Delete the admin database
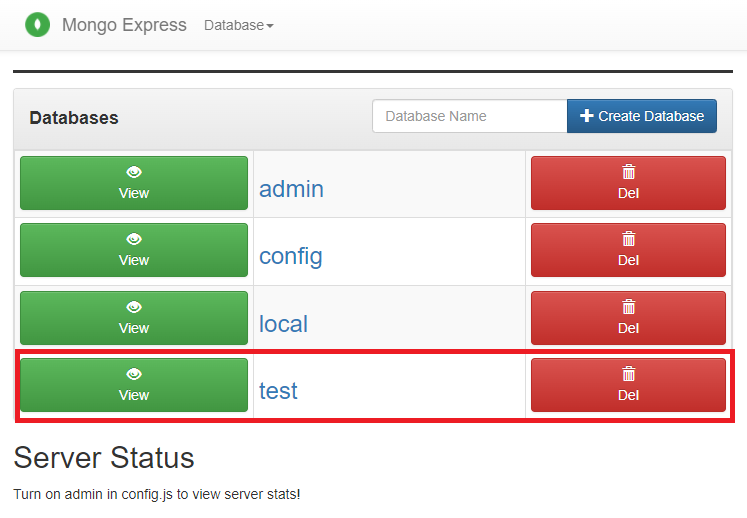This screenshot has width=747, height=518. point(628,183)
